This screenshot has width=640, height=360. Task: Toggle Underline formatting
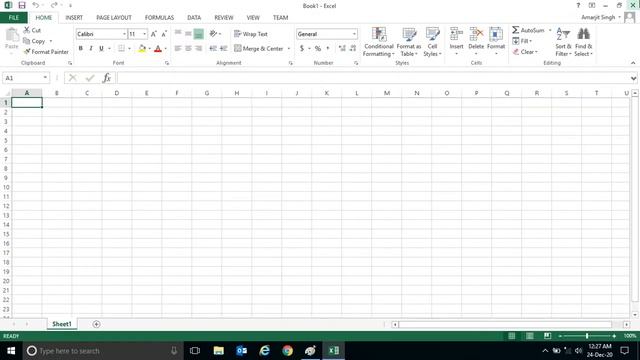[x=101, y=49]
